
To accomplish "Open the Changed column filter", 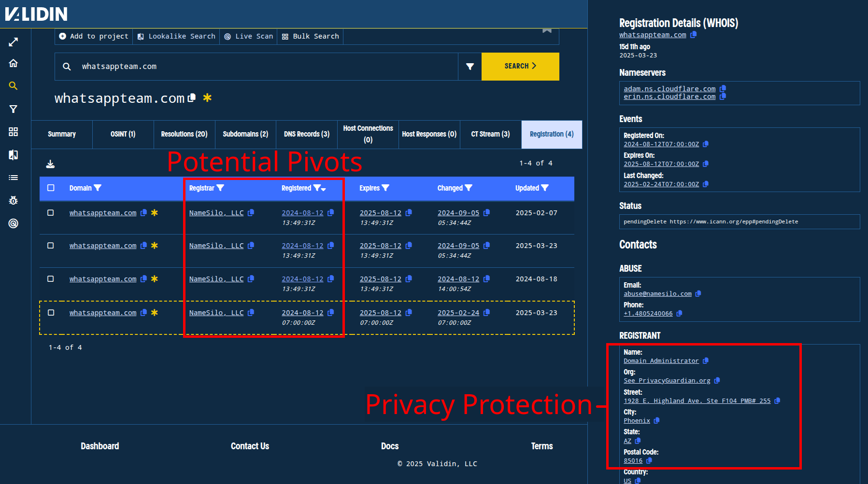I will point(469,188).
